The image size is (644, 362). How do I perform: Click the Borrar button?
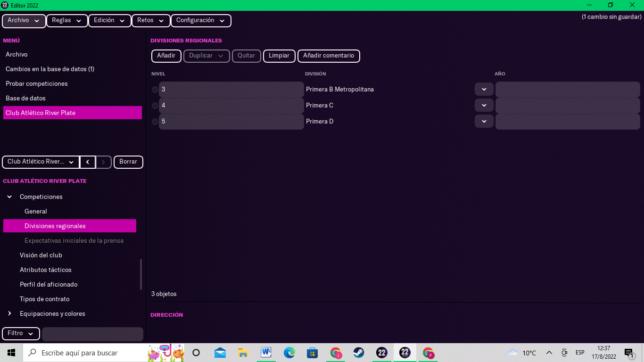[128, 162]
